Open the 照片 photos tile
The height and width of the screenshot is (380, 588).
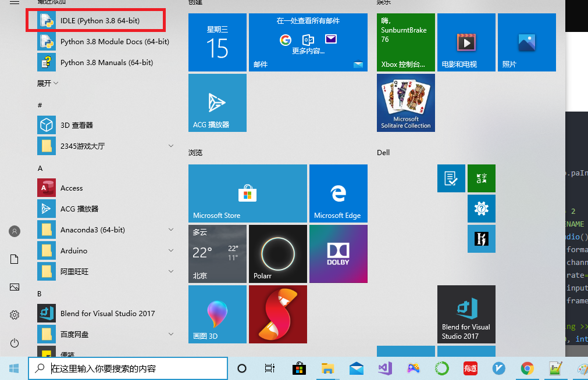pyautogui.click(x=527, y=42)
